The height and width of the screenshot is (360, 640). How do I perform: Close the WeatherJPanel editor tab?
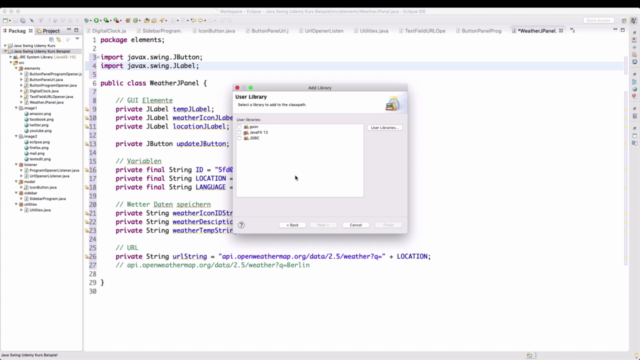(x=561, y=31)
